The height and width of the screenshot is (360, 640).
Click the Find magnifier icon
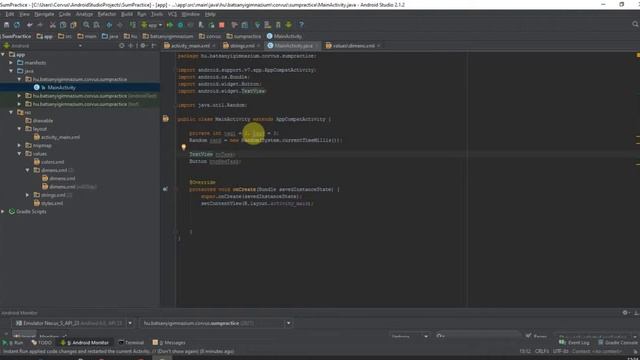86,25
